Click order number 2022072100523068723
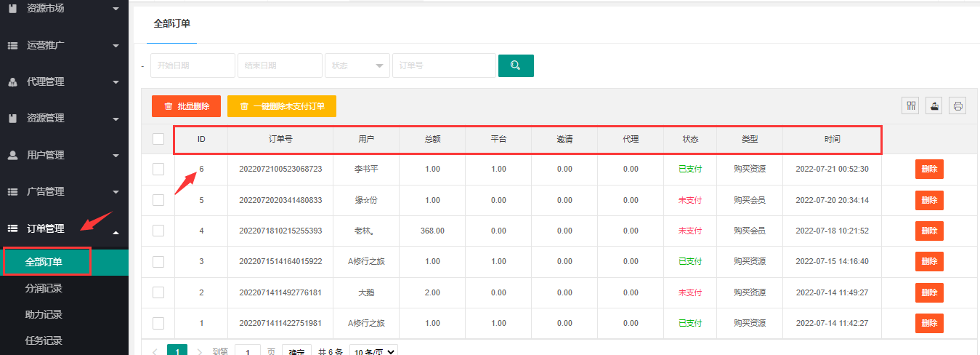This screenshot has height=355, width=980. pyautogui.click(x=280, y=169)
